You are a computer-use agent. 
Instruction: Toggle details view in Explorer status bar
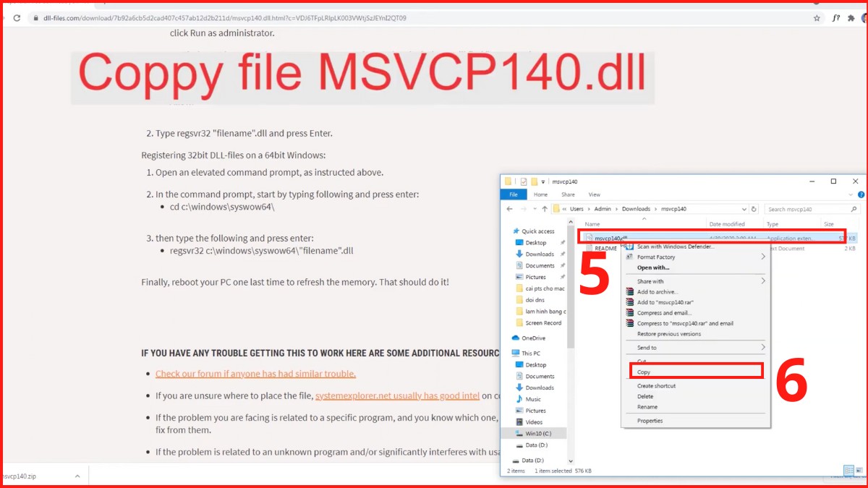[x=849, y=470]
